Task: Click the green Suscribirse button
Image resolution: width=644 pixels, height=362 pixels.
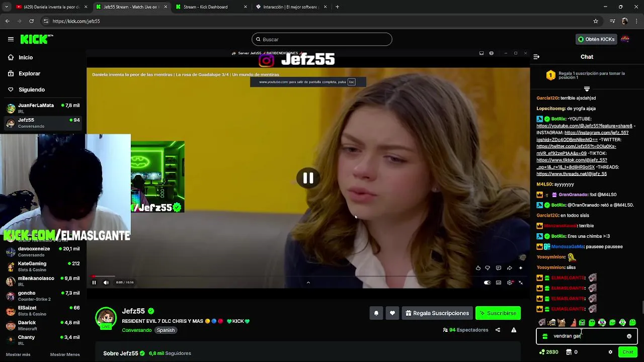Action: point(498,313)
